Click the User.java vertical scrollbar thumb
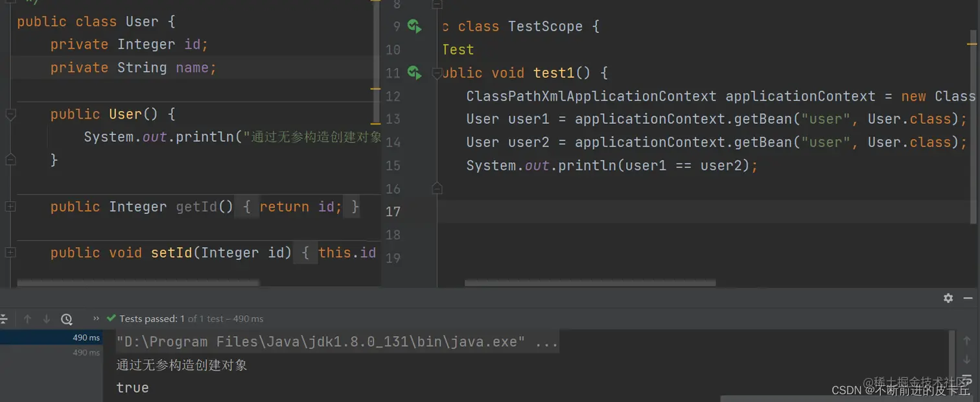 click(x=377, y=62)
